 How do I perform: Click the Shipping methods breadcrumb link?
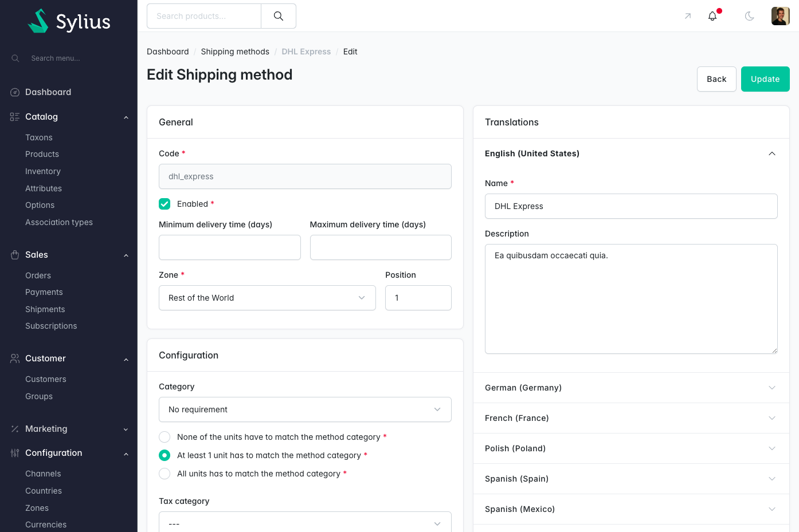coord(235,52)
